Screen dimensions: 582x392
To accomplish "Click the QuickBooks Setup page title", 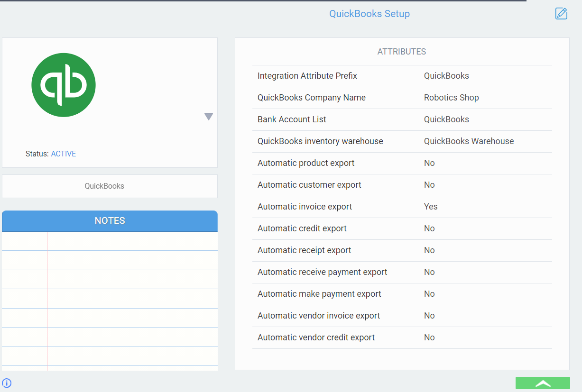I will tap(370, 14).
